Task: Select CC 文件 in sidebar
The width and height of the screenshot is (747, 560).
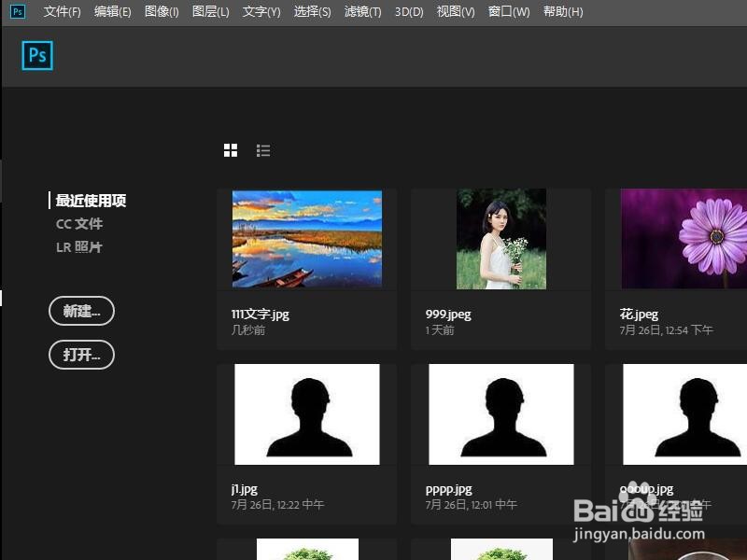Action: 79,224
